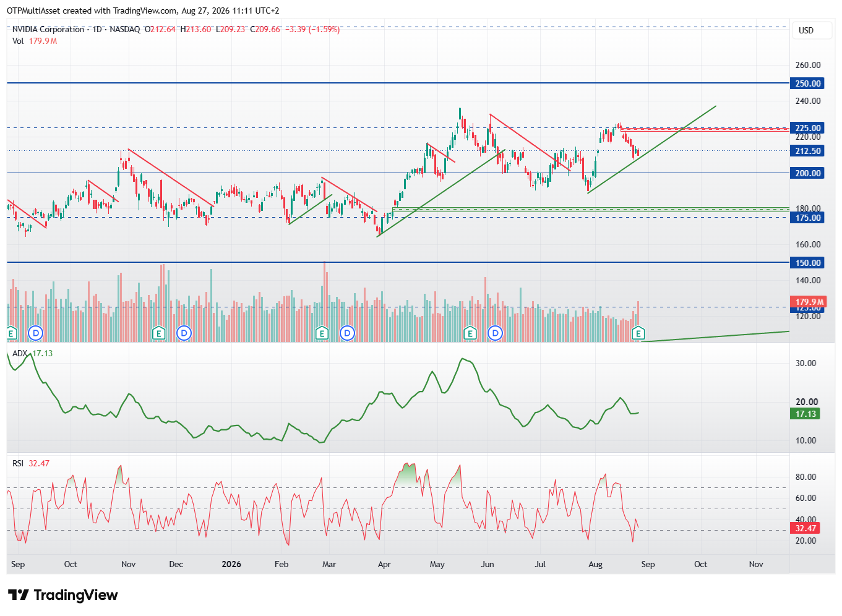Click the 80.00 RSI axis value
842x616 pixels.
point(805,477)
